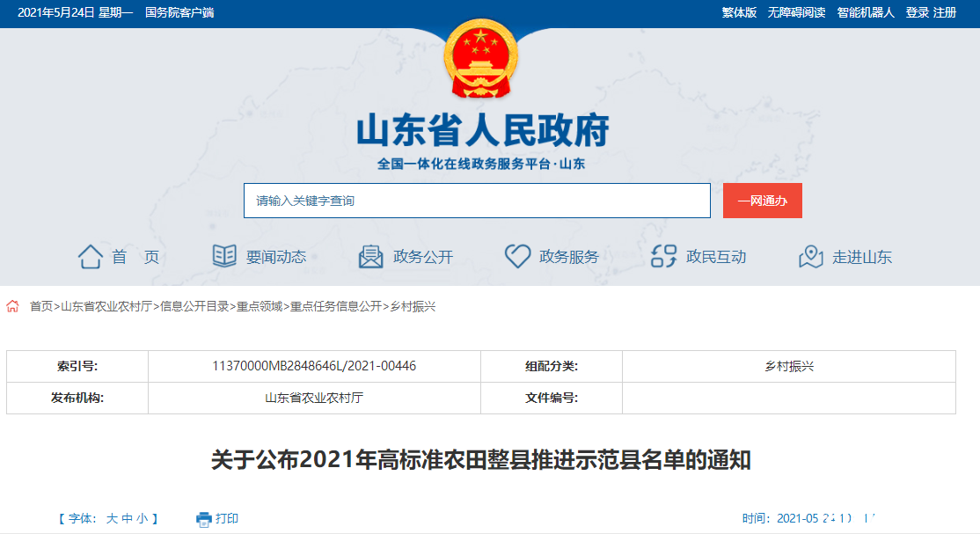
Task: Focus the keyword search input field
Action: 477,201
